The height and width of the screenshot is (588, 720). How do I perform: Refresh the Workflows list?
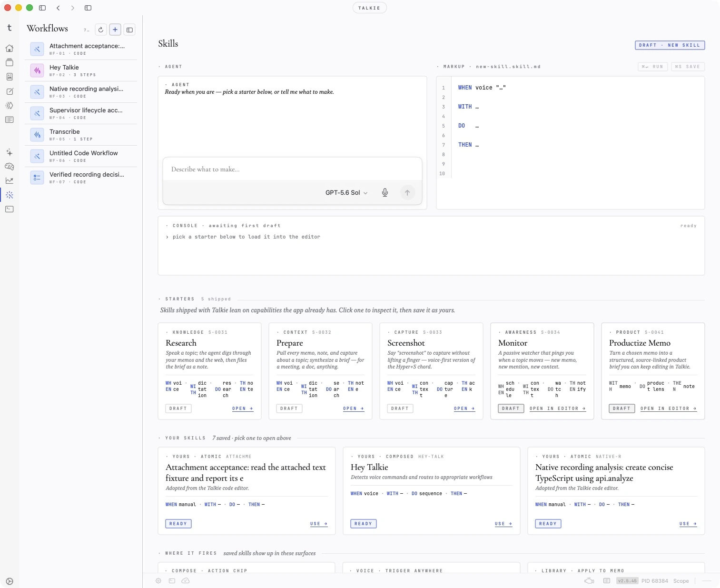pos(101,30)
